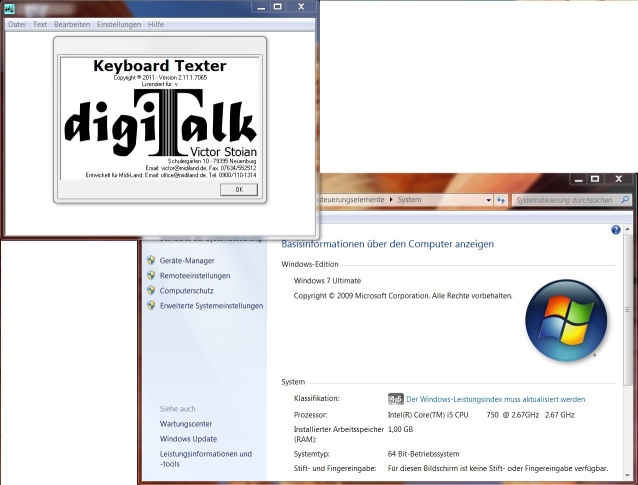Image resolution: width=638 pixels, height=485 pixels.
Task: Click shield icon beside Geräte-Manager
Action: [151, 260]
